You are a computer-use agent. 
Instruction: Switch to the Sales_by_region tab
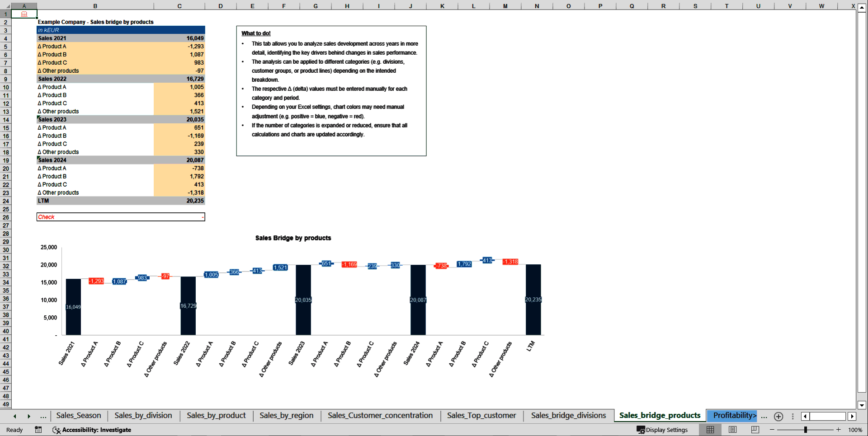[286, 416]
